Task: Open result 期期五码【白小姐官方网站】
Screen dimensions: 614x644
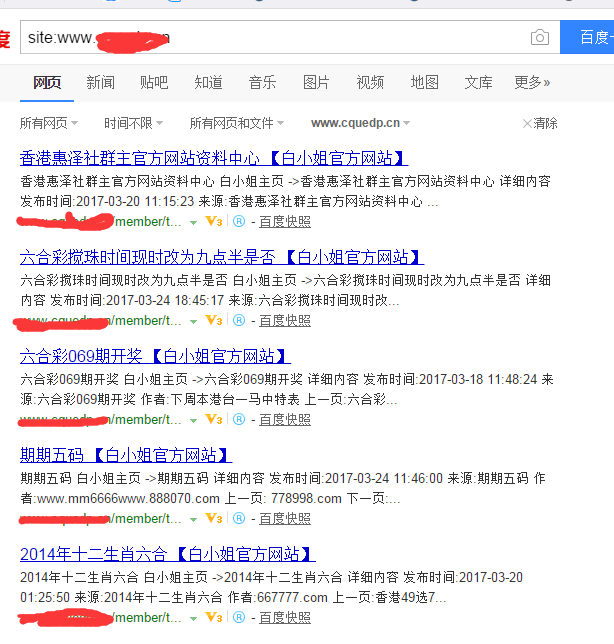Action: point(126,455)
